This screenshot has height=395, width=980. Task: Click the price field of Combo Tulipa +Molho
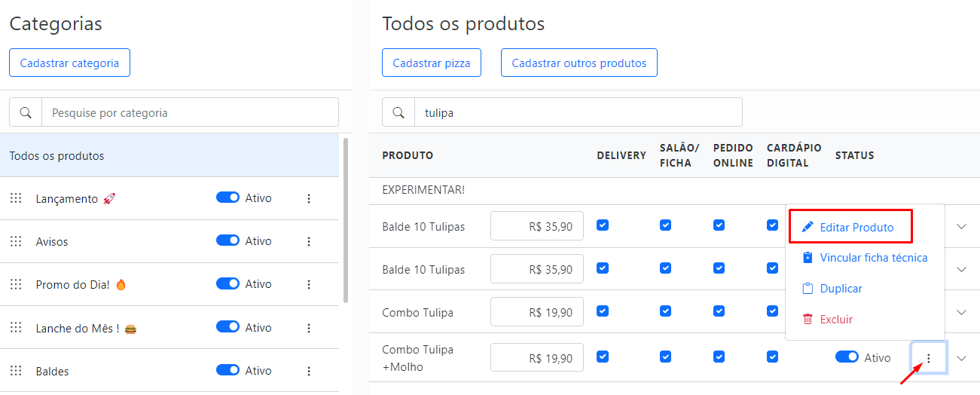coord(537,357)
